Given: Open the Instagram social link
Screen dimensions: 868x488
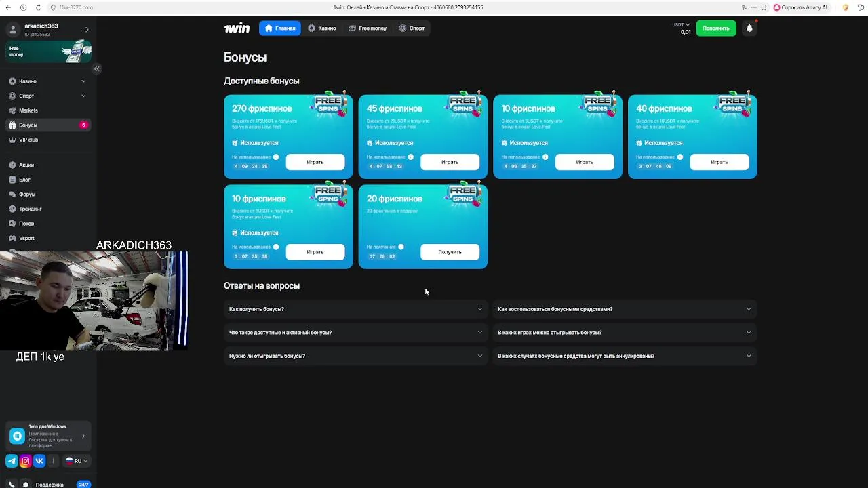Looking at the screenshot, I should [x=26, y=461].
